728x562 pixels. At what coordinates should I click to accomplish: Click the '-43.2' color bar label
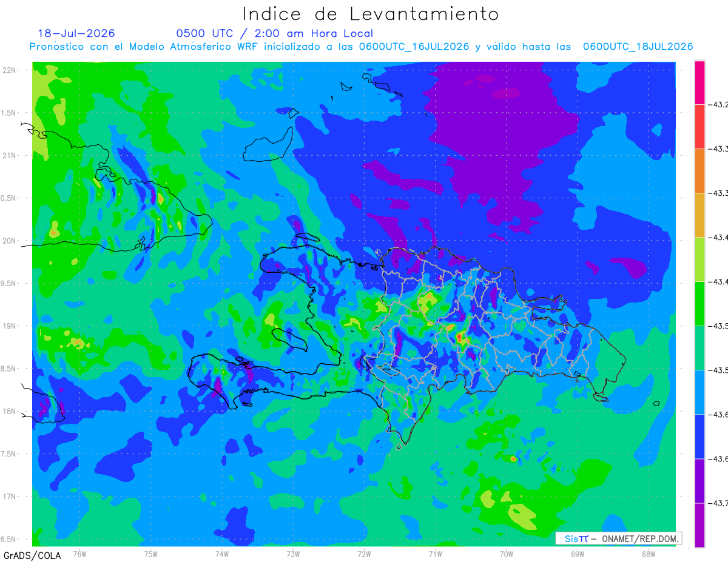(x=718, y=105)
